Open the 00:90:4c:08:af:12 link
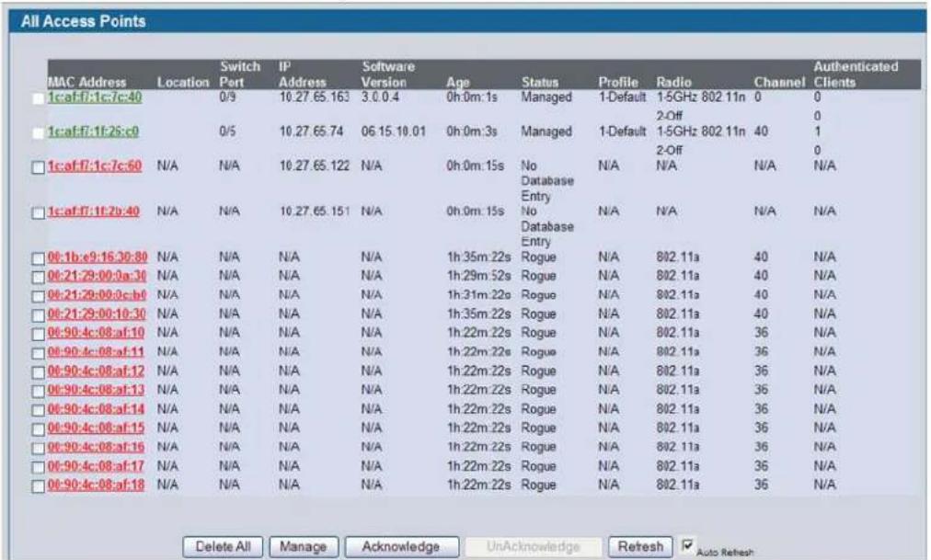Viewport: 931px width, 560px height. click(x=97, y=371)
